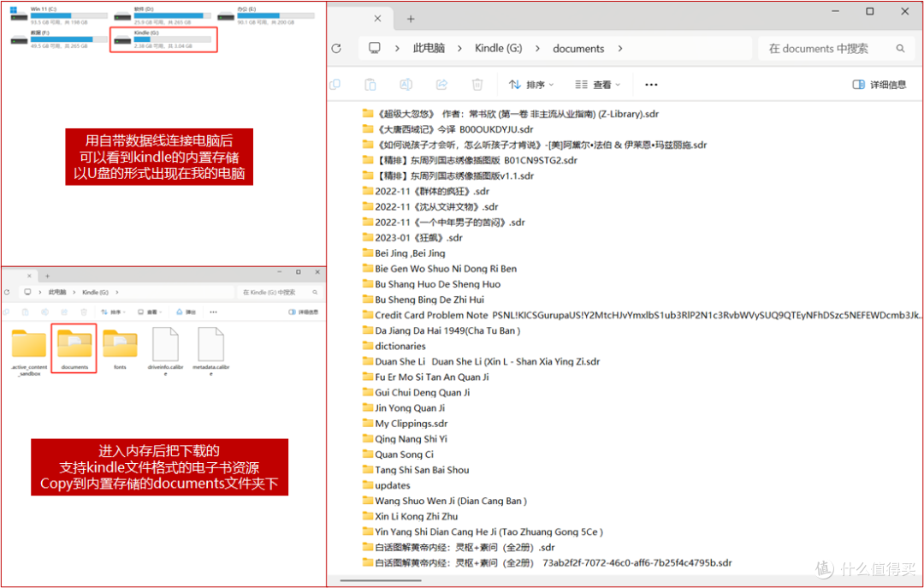The width and height of the screenshot is (924, 588).
Task: Click the 在 Kindle (G:) 中搜索 search field
Action: click(x=280, y=292)
